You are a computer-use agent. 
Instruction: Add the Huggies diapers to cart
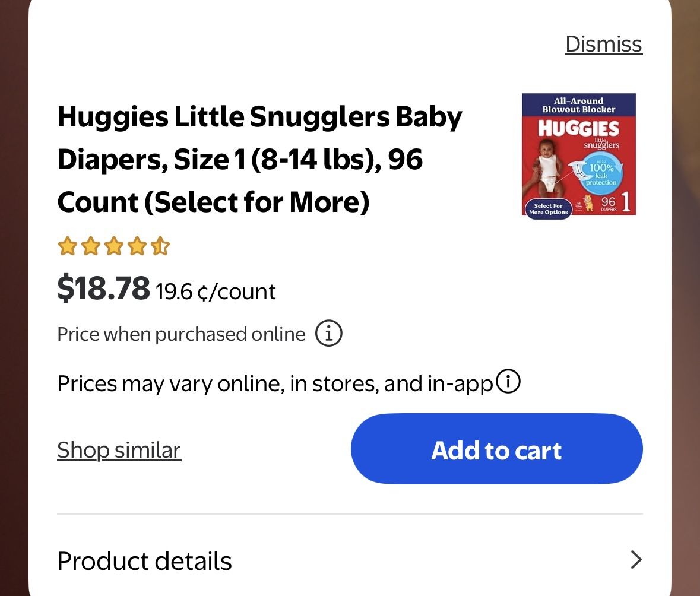pos(496,449)
